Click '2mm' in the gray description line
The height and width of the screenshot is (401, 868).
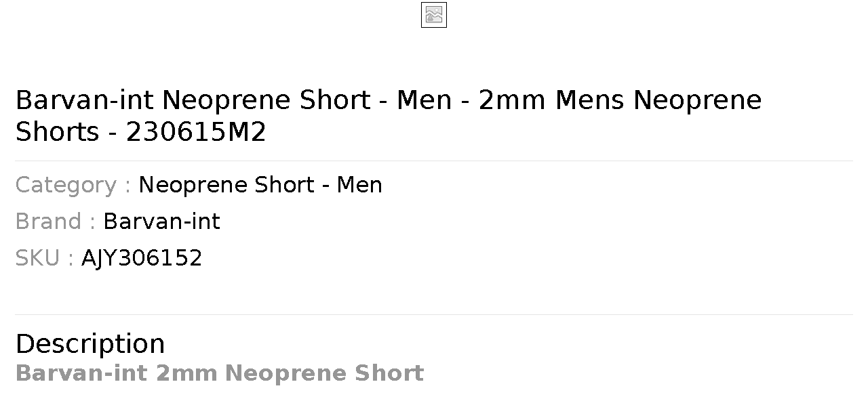[186, 373]
